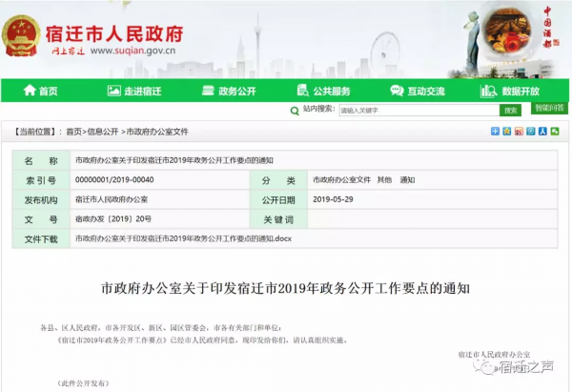
Task: Click the 首页 home icon in the navigation bar
Action: 28,91
